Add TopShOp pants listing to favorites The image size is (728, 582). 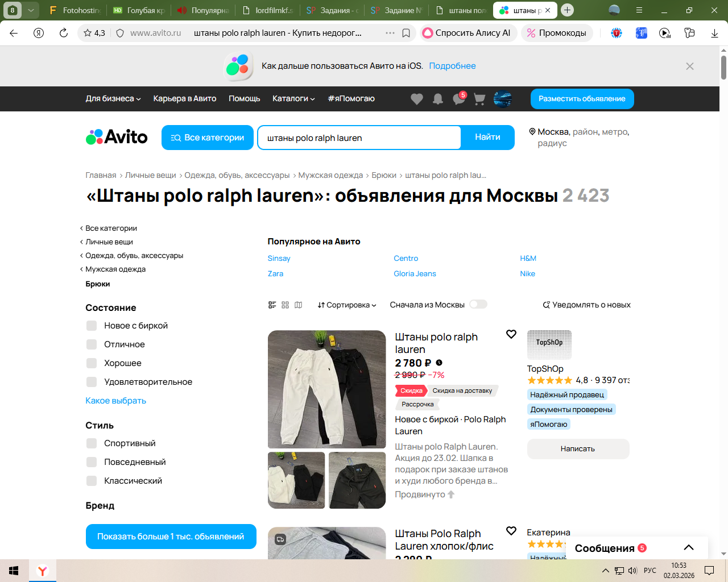(511, 334)
